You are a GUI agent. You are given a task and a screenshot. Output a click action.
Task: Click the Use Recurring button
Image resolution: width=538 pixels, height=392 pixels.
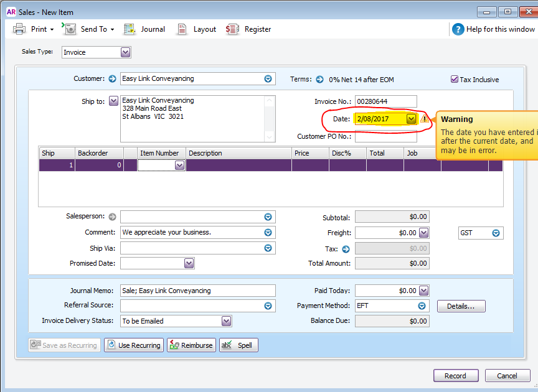tap(134, 345)
